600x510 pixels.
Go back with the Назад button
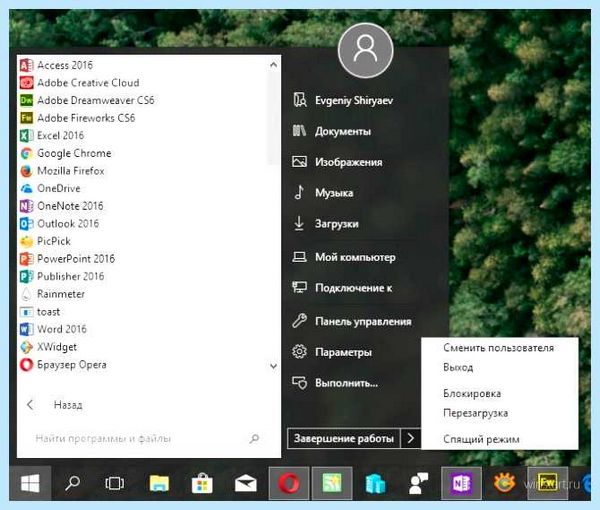[54, 405]
